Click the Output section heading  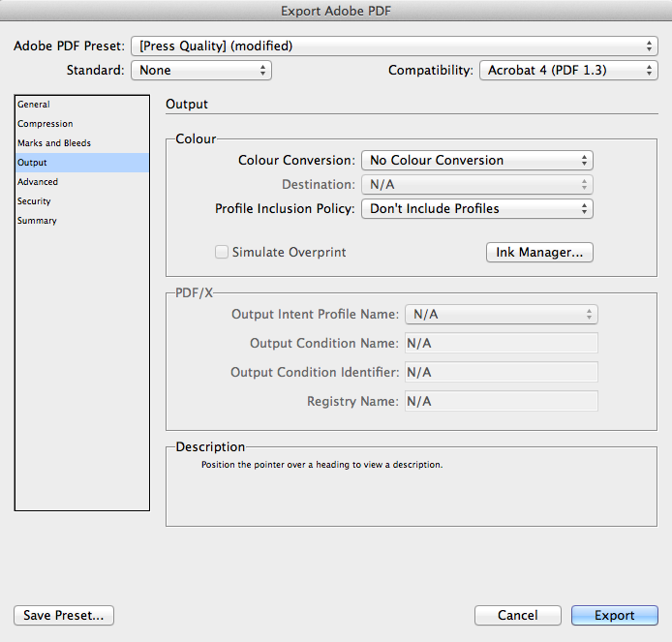click(x=187, y=105)
